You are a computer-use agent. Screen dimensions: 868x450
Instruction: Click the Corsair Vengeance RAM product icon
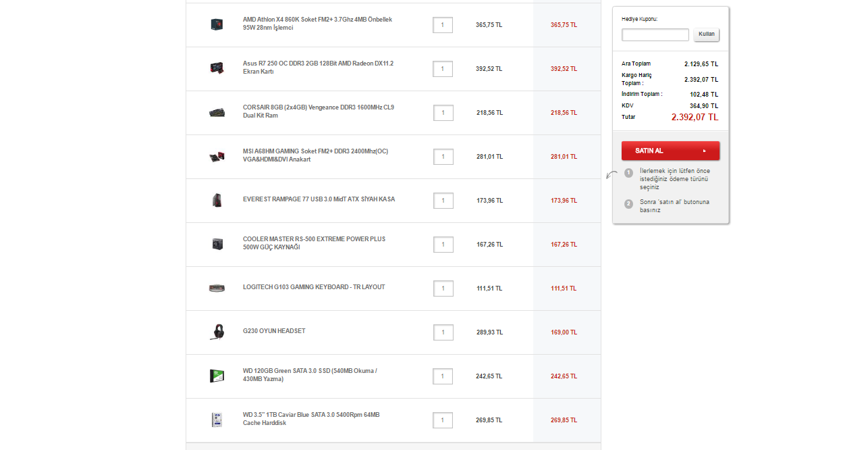[217, 112]
